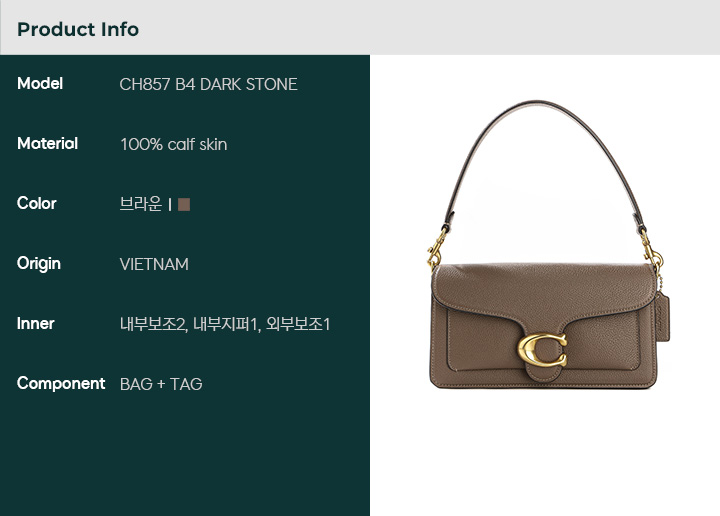Click the gold C buckle on bag
The width and height of the screenshot is (720, 516).
point(542,350)
